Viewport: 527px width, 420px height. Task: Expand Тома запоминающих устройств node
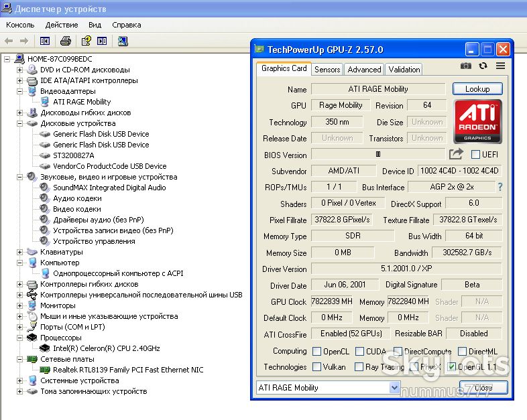19,391
